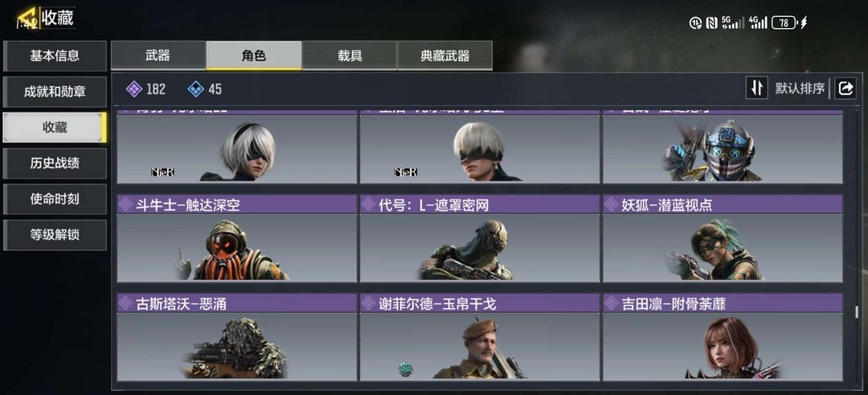Switch to the 武器 tab
Viewport: 868px width, 395px height.
point(158,56)
